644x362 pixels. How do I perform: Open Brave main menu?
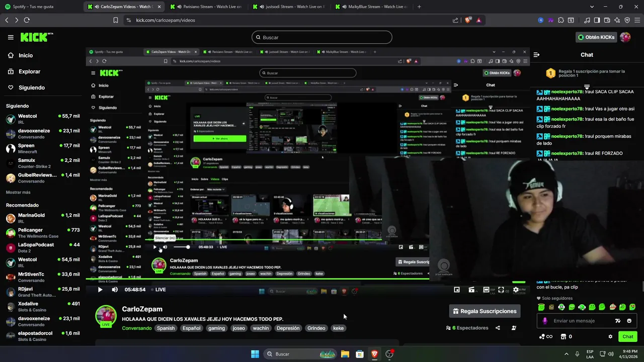pos(637,20)
